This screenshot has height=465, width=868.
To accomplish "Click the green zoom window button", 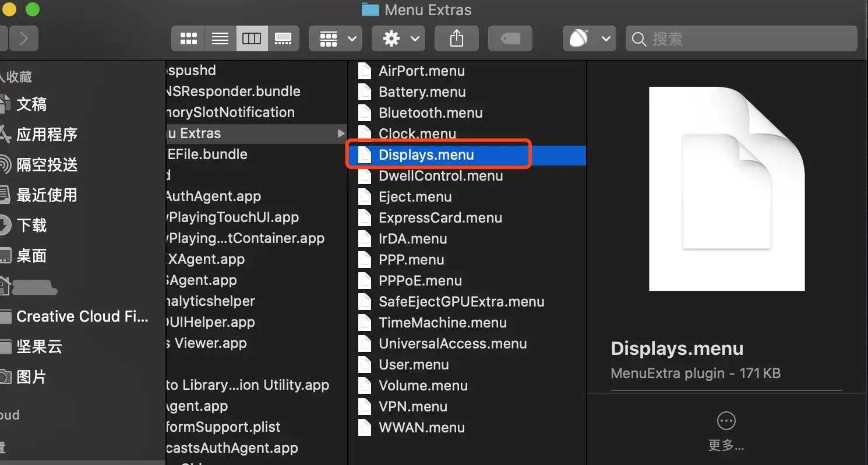I will pos(33,9).
